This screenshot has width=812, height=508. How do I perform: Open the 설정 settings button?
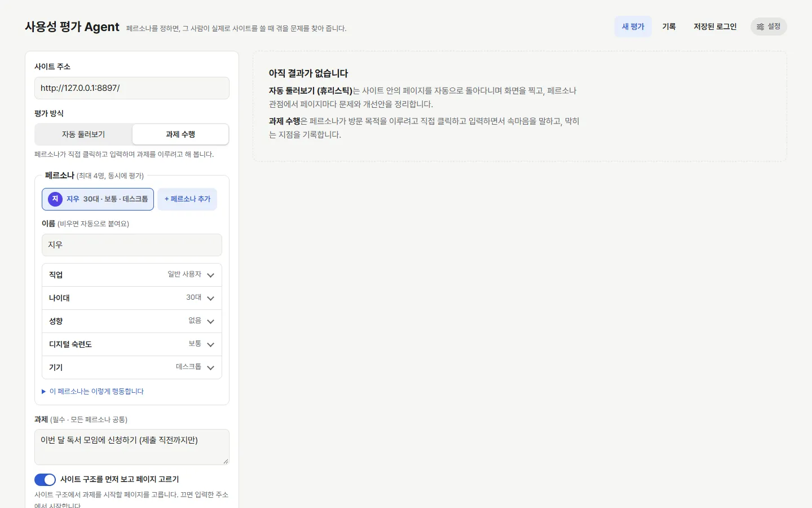769,27
